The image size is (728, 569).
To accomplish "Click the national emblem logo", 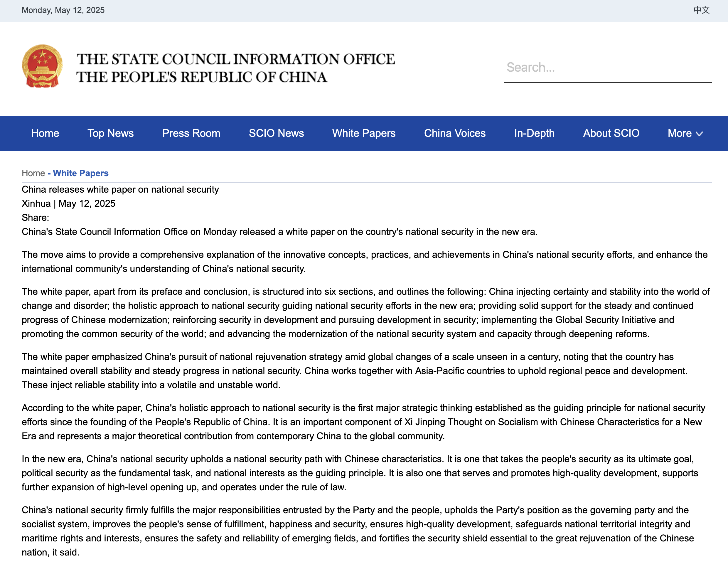I will tap(42, 66).
